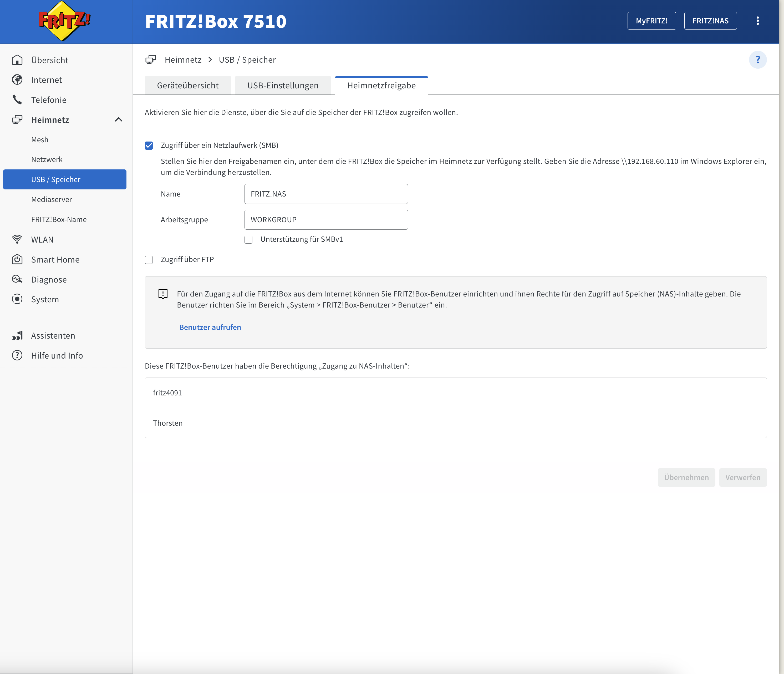Select the Heimnetzfreigabe tab
Screen dimensions: 784x674
click(381, 85)
